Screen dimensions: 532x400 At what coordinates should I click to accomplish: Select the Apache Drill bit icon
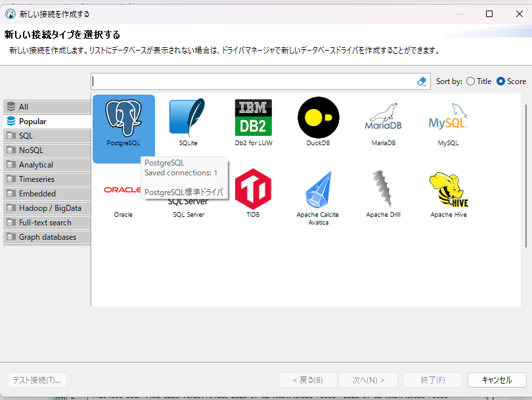click(383, 189)
